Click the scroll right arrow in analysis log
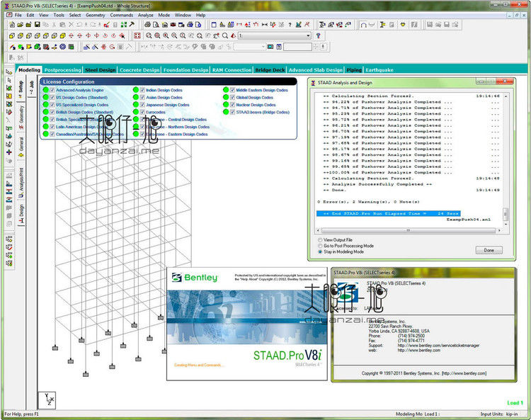This screenshot has height=420, width=531. pyautogui.click(x=499, y=230)
